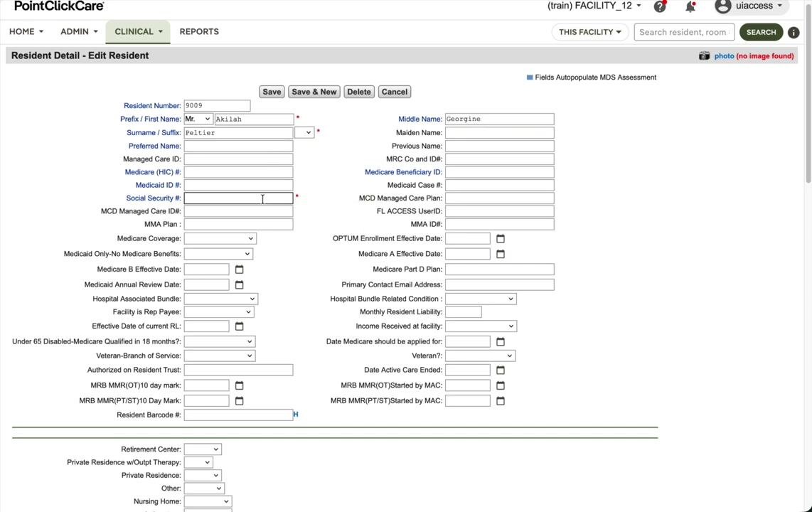This screenshot has width=812, height=512.
Task: Open the (train) FACILITY_12 selector
Action: point(594,6)
